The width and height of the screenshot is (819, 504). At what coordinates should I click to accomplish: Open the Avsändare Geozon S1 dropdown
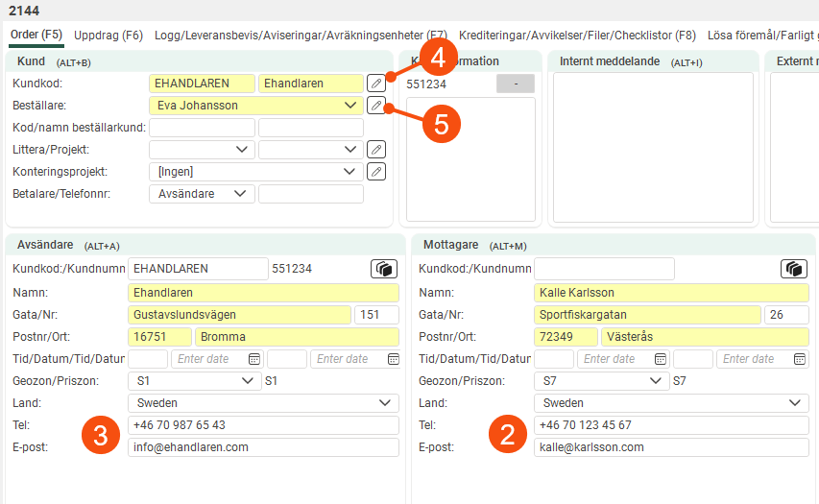tap(247, 381)
